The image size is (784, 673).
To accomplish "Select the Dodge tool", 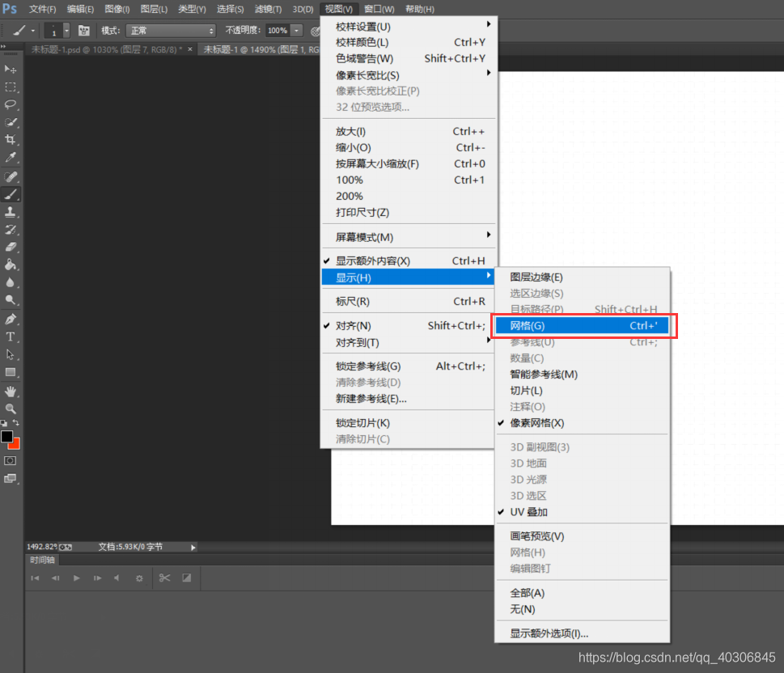I will point(10,300).
